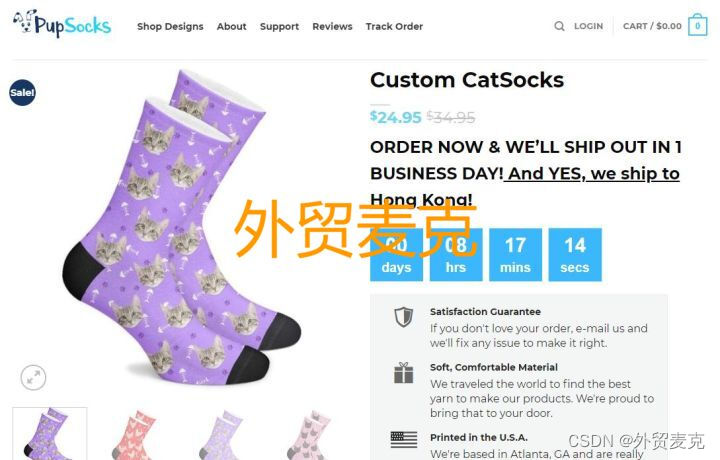Click the main purple cat socks image
This screenshot has width=720, height=460.
(181, 227)
